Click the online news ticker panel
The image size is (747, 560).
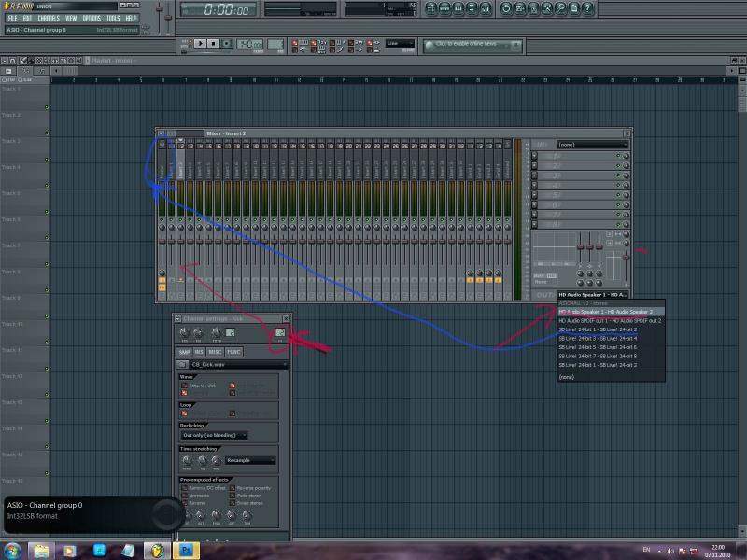(467, 44)
